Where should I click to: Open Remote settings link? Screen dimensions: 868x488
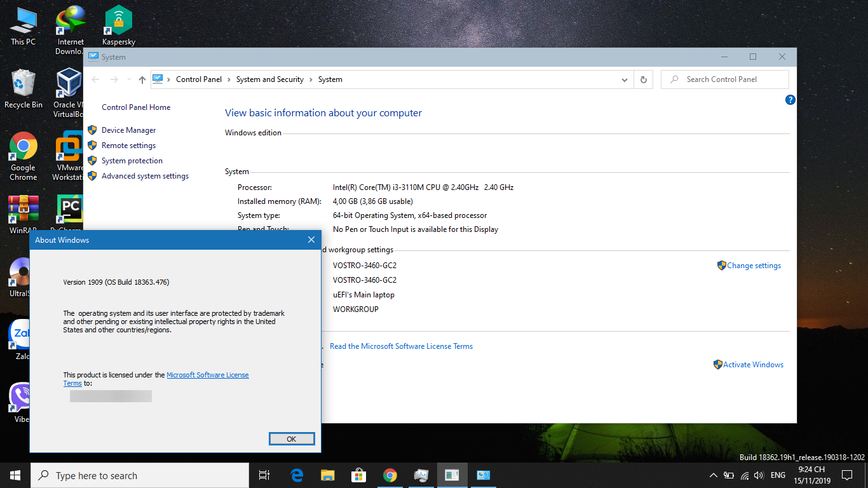(x=128, y=146)
